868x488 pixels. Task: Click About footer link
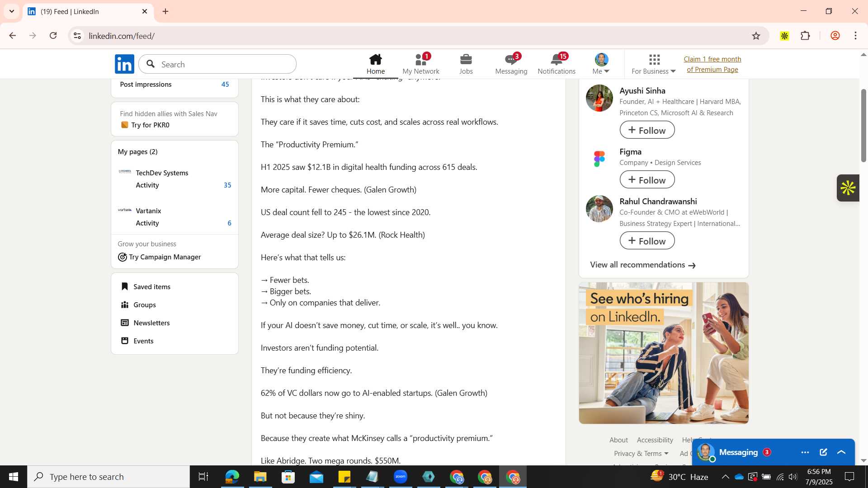(x=618, y=440)
